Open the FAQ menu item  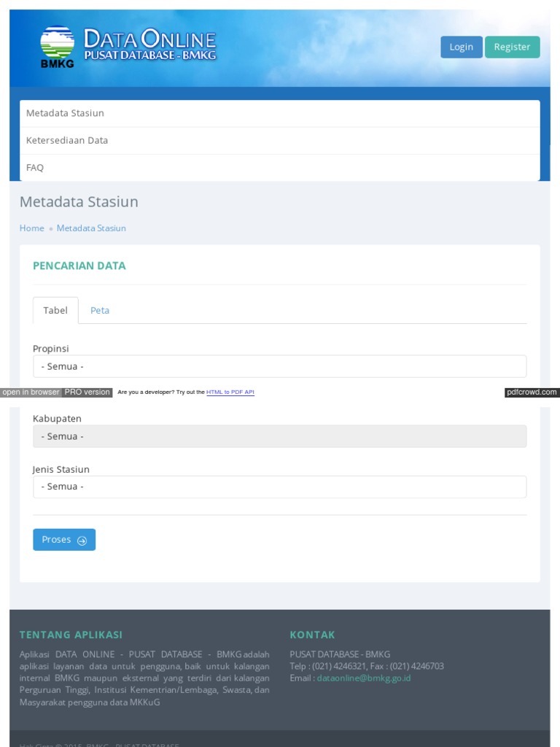35,167
